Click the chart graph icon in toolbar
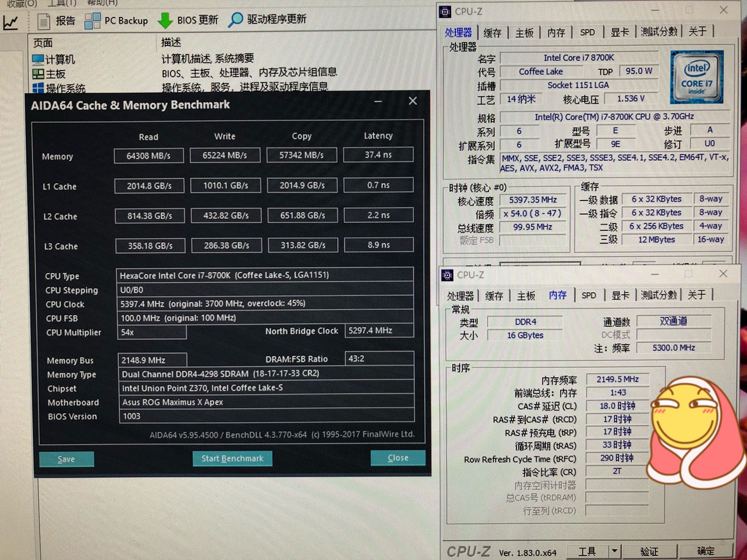This screenshot has width=747, height=560. [11, 23]
